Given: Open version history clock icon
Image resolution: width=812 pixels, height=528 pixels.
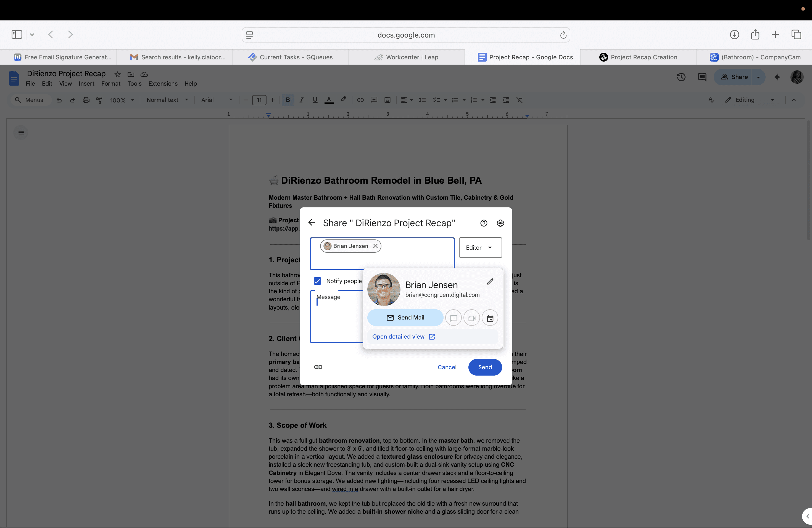Looking at the screenshot, I should (681, 77).
